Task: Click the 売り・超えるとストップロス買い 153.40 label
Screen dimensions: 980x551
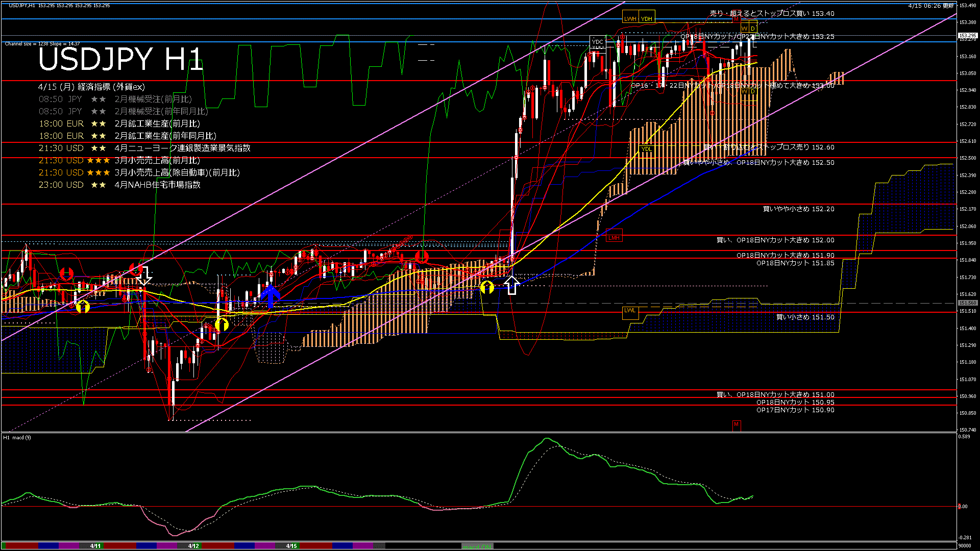Action: point(772,13)
